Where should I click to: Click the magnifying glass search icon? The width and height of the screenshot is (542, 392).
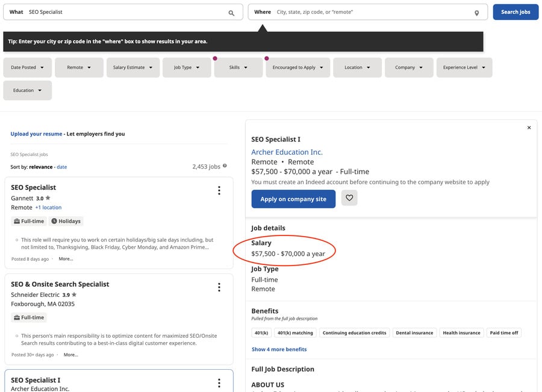coord(231,13)
